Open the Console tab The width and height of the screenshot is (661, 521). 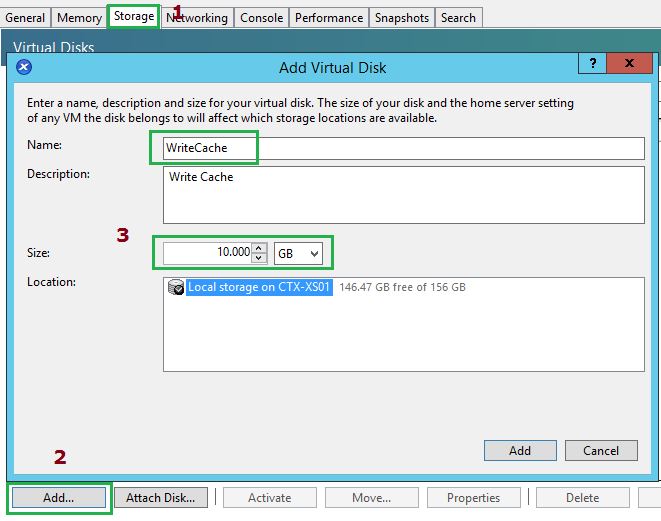[261, 18]
